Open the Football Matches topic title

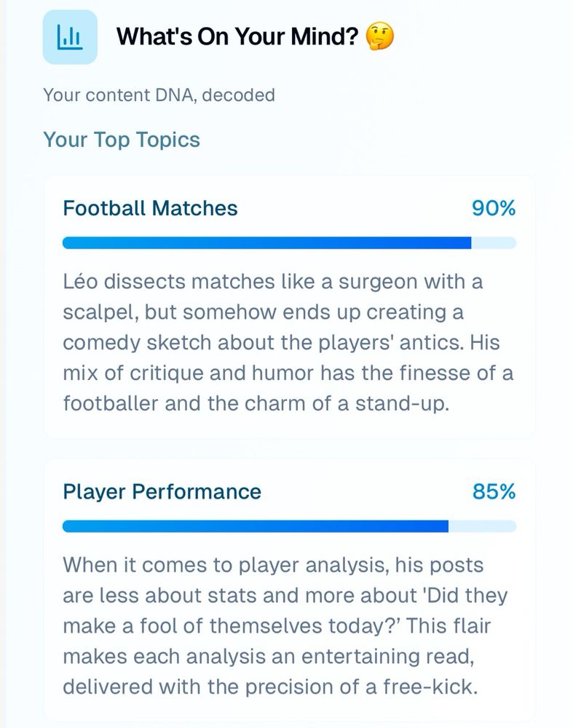150,208
